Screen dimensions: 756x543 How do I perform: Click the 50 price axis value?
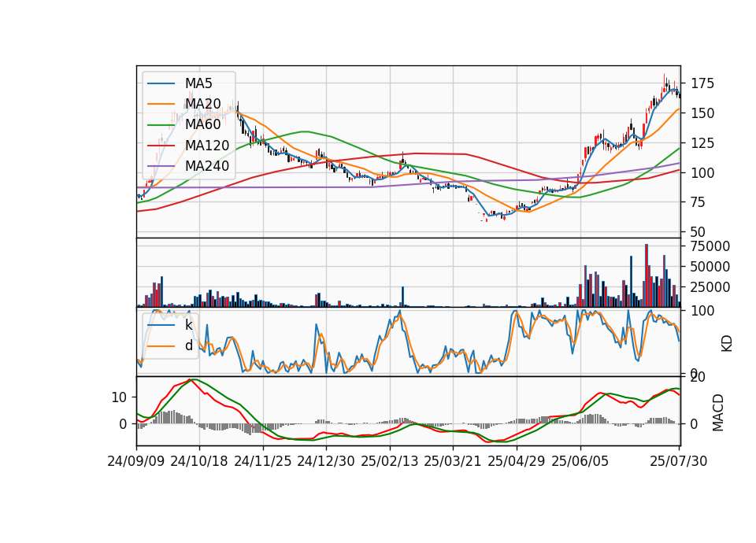(x=699, y=231)
